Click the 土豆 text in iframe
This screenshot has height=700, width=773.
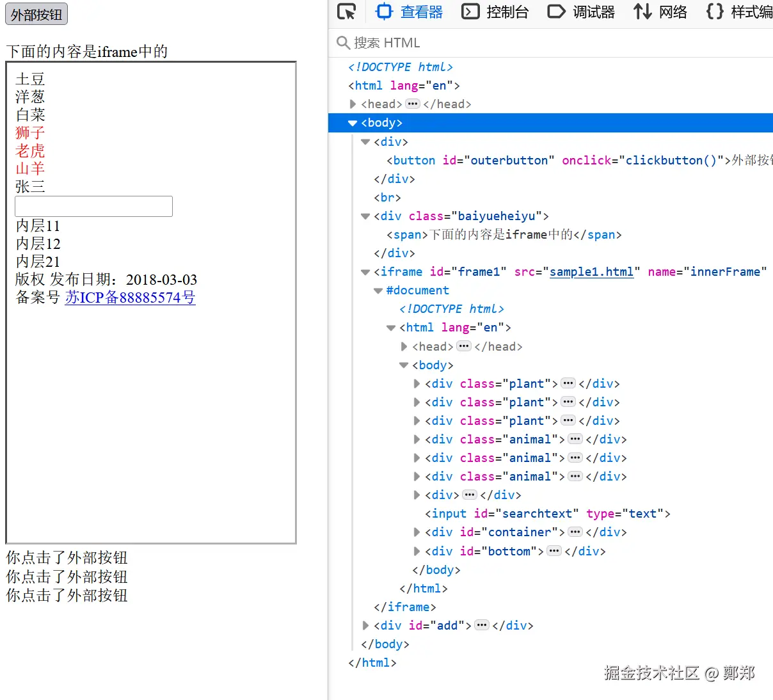pos(30,79)
